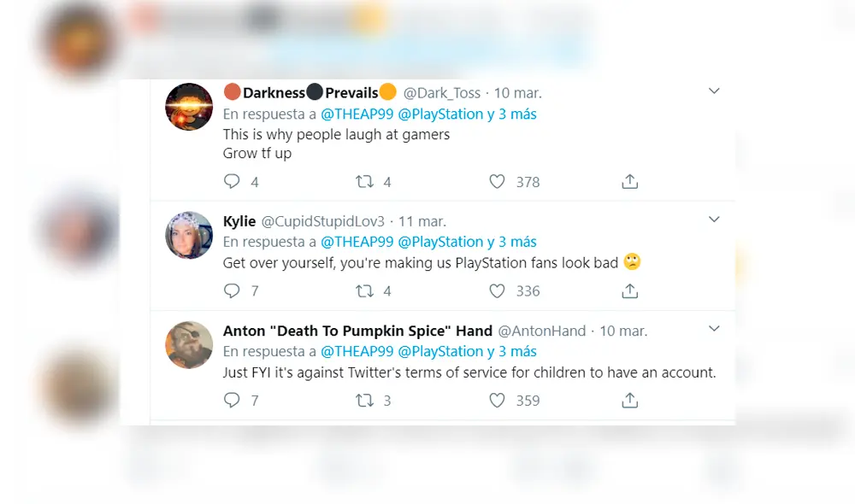Reply to the Darkness Prevails tweet

tap(232, 181)
